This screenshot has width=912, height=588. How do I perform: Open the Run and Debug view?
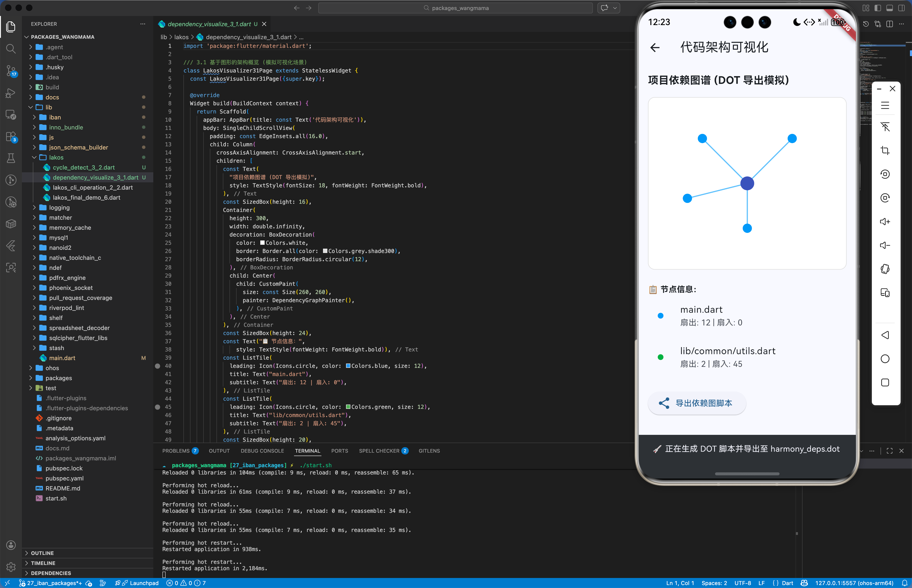tap(11, 93)
